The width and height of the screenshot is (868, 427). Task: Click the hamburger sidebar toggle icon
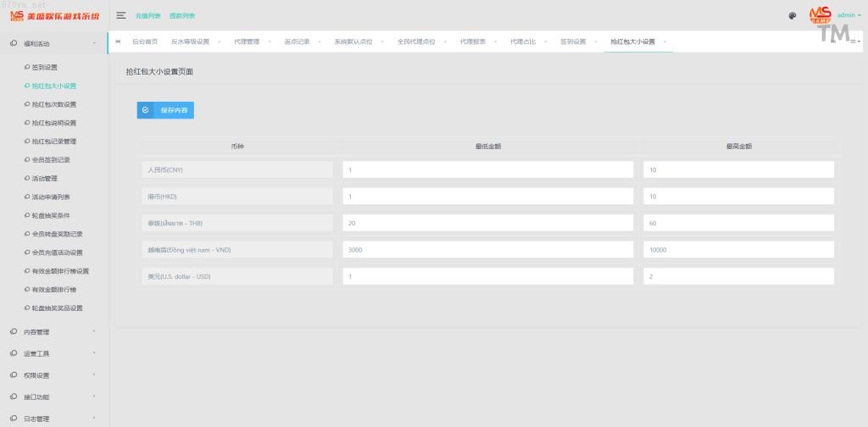(121, 15)
